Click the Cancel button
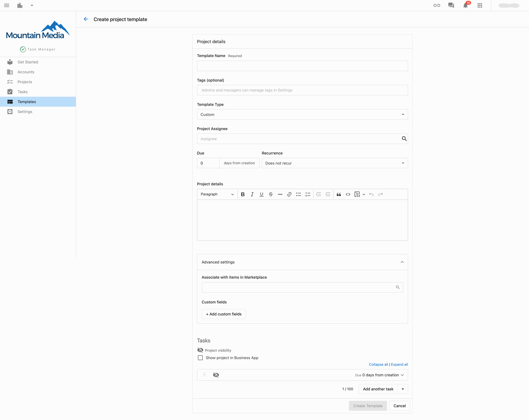The width and height of the screenshot is (529, 420). point(400,406)
